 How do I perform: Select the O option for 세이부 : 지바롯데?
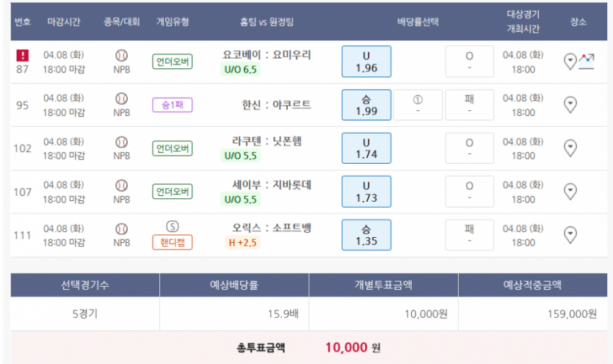point(469,192)
